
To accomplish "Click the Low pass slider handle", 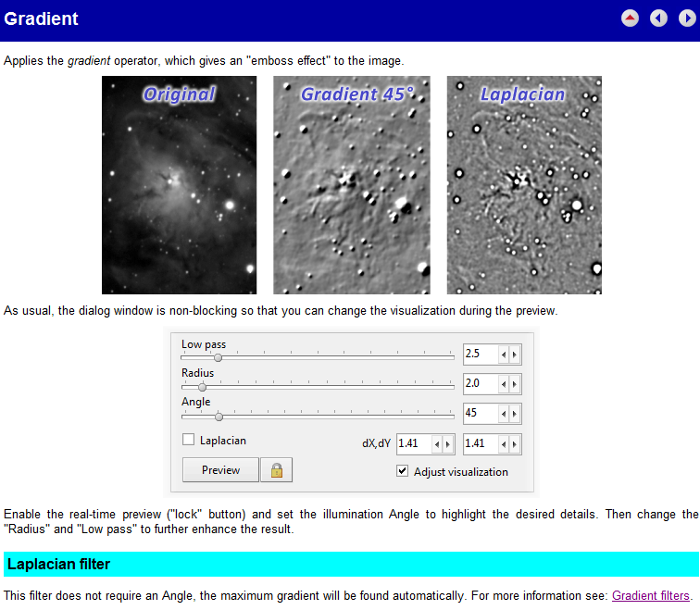I will point(218,357).
